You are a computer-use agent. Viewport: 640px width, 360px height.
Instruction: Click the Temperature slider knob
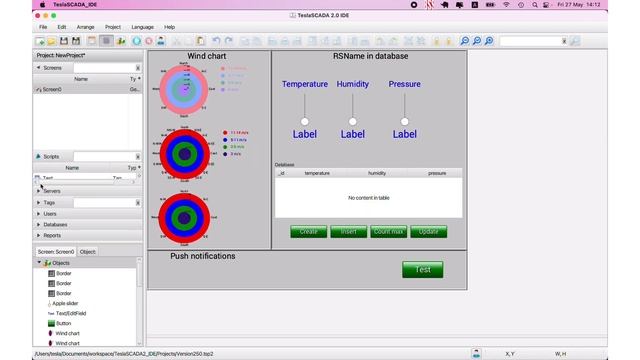pyautogui.click(x=304, y=122)
